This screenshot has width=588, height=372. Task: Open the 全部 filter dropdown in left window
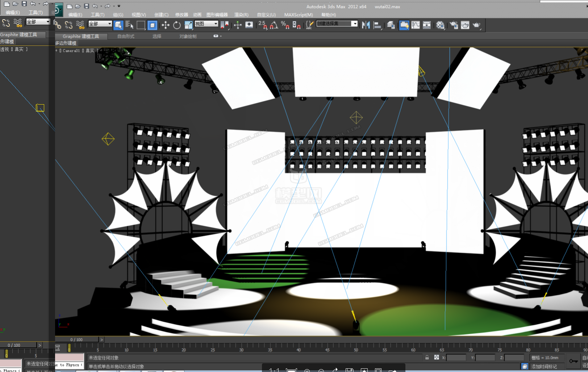pyautogui.click(x=38, y=22)
